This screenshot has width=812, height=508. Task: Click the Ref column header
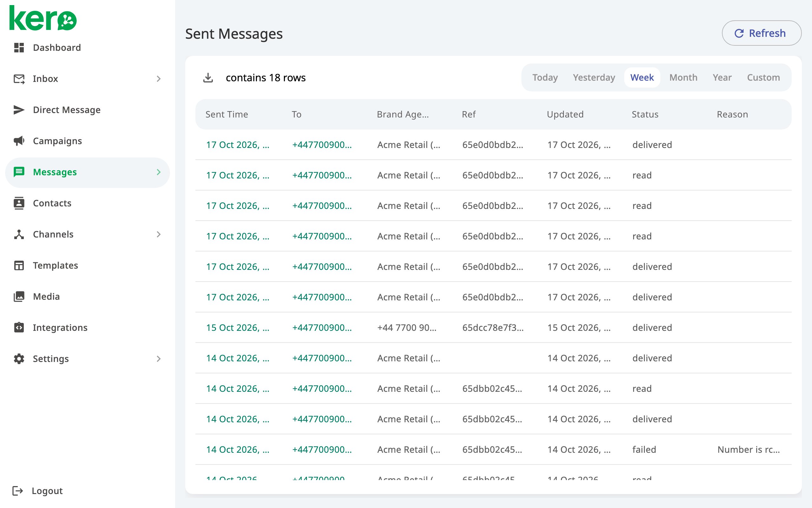469,114
